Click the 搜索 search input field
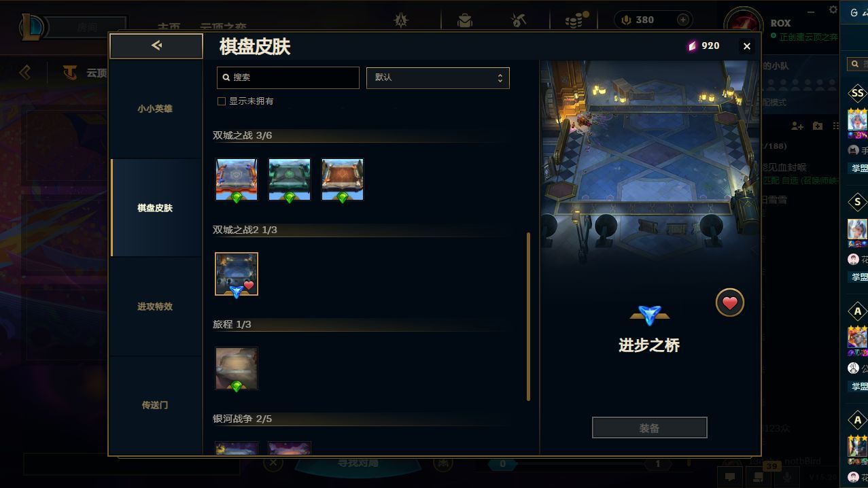 pyautogui.click(x=288, y=77)
